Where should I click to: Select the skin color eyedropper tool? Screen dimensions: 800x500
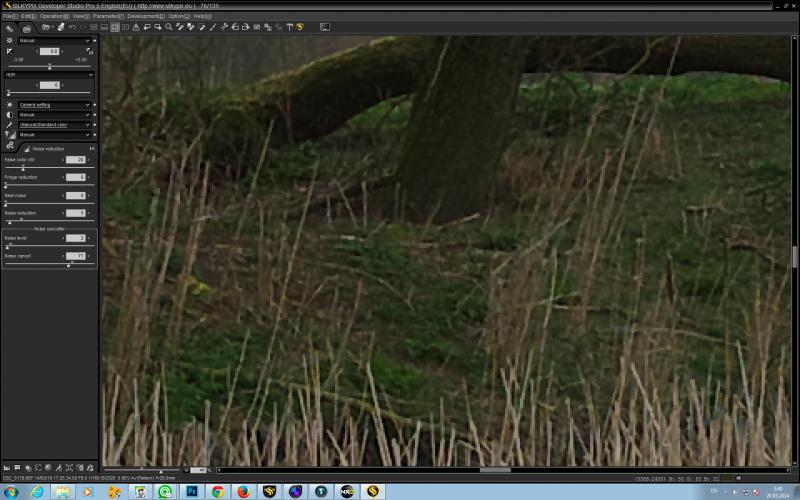point(191,27)
